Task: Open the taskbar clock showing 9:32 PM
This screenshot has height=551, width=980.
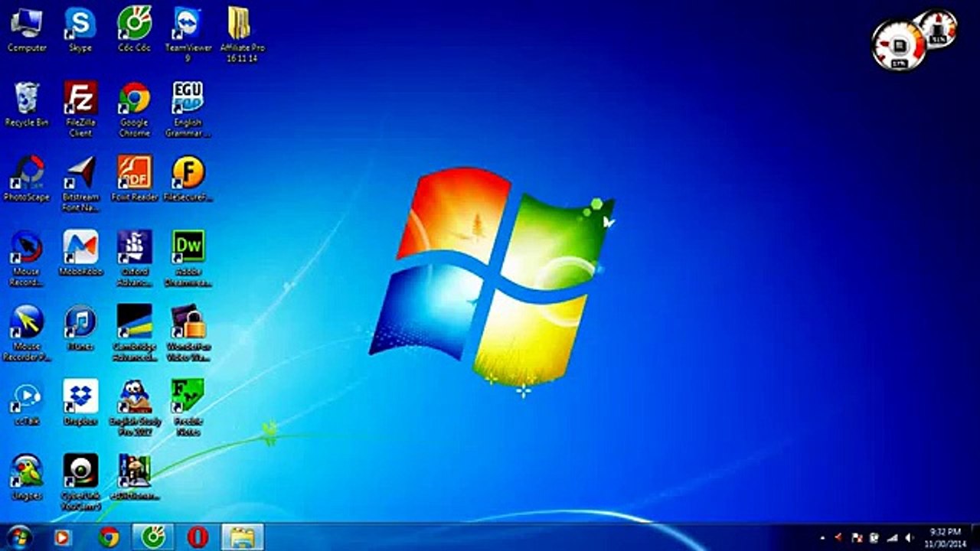Action: click(945, 537)
